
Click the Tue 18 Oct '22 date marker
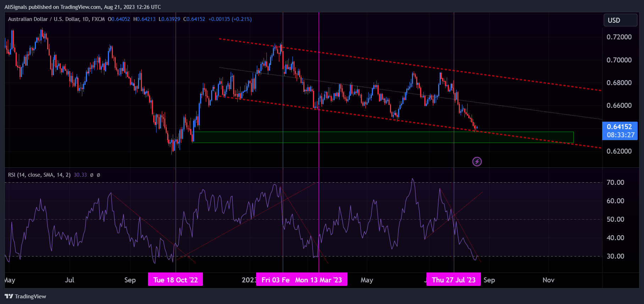coord(176,280)
